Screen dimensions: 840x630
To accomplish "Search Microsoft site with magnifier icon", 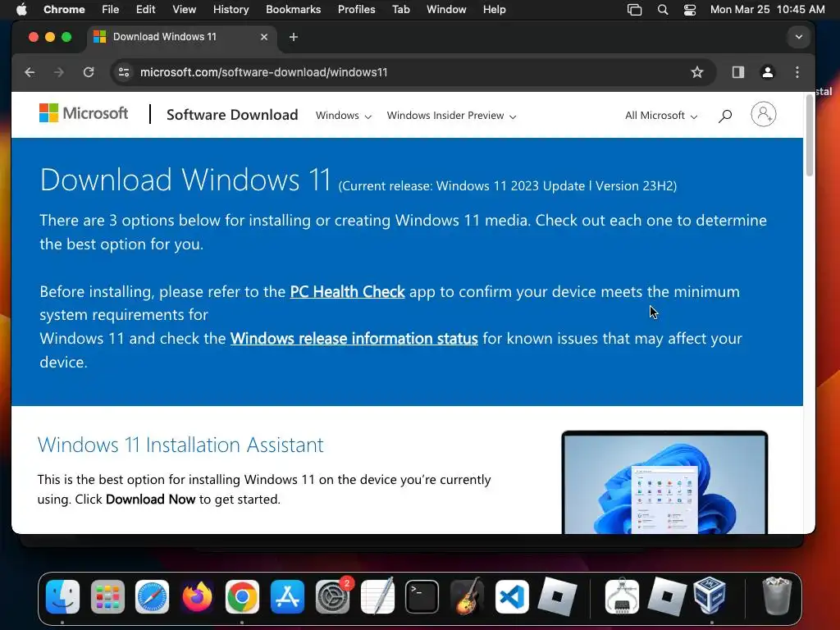I will (725, 115).
